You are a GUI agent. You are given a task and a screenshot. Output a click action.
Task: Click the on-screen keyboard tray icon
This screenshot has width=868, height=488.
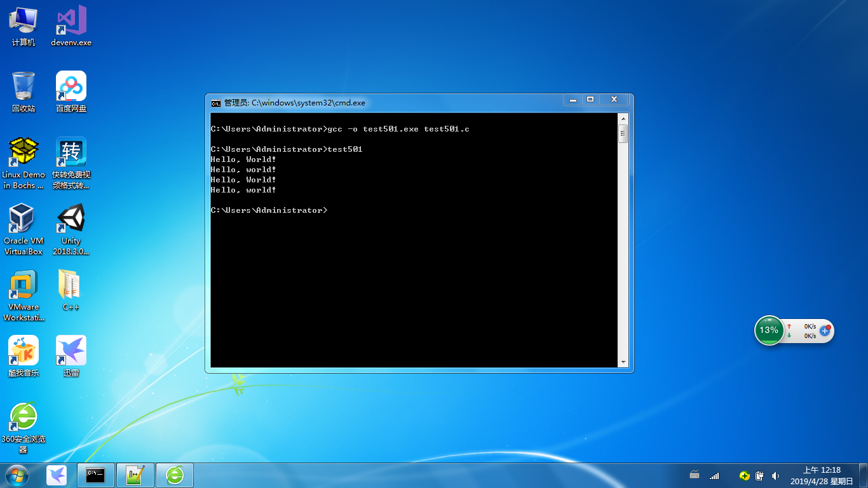695,475
